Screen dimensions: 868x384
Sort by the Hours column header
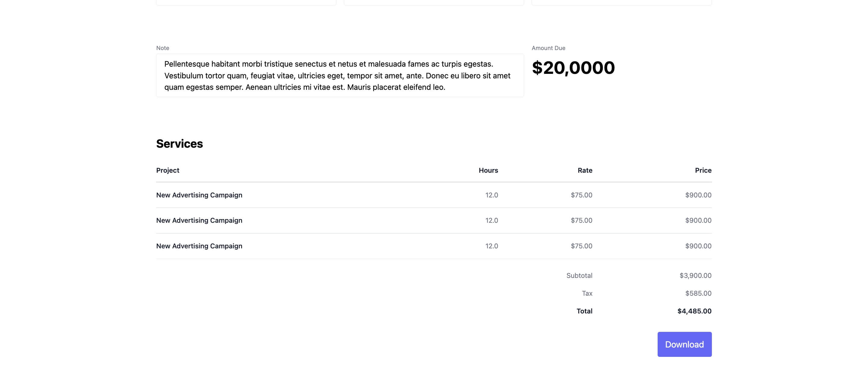(x=488, y=170)
